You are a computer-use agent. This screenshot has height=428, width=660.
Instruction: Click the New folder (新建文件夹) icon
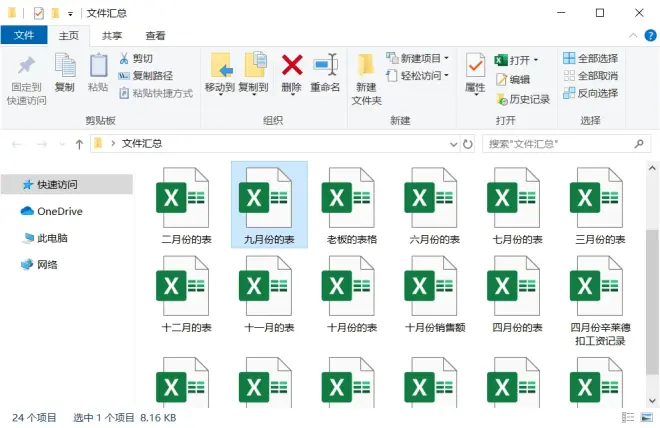click(x=366, y=66)
